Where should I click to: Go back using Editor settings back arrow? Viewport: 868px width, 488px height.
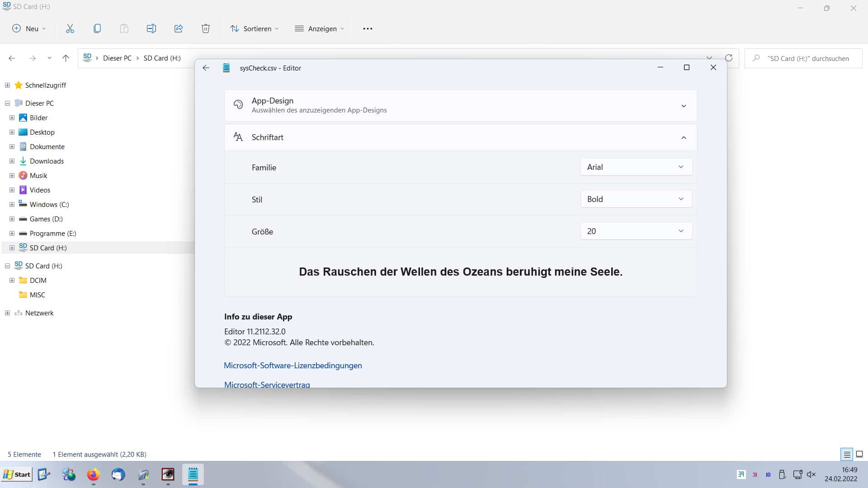[x=206, y=68]
